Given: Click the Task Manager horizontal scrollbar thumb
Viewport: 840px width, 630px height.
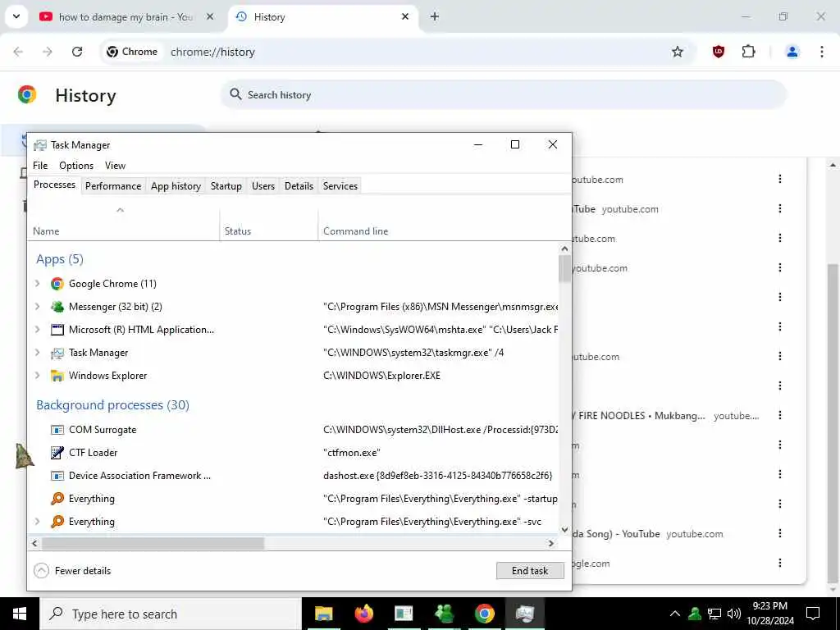Looking at the screenshot, I should pos(153,543).
